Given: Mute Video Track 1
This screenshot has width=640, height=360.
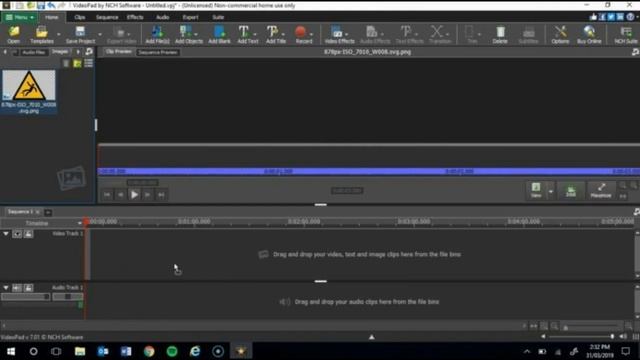Looking at the screenshot, I should [17, 234].
